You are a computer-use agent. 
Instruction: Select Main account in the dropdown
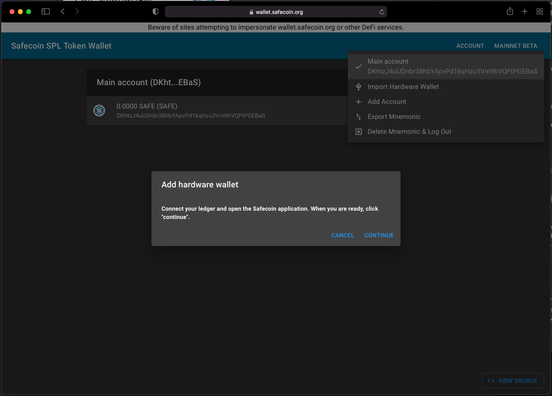446,66
